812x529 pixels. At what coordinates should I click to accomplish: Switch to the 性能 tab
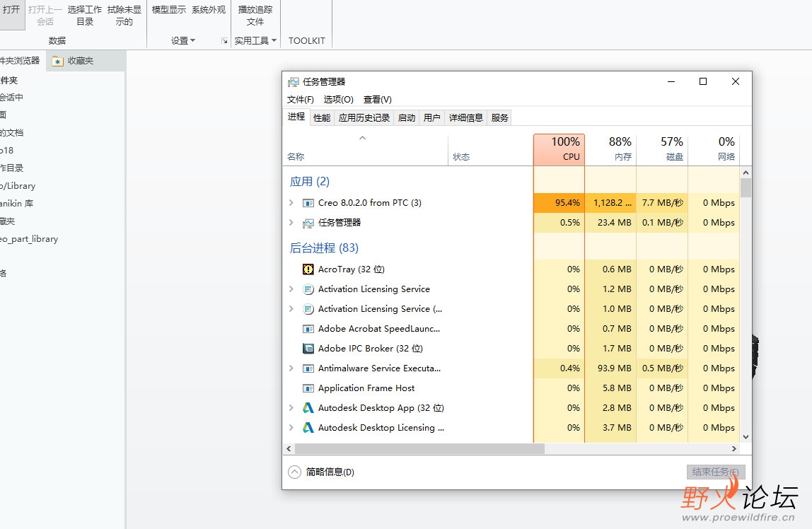(322, 118)
